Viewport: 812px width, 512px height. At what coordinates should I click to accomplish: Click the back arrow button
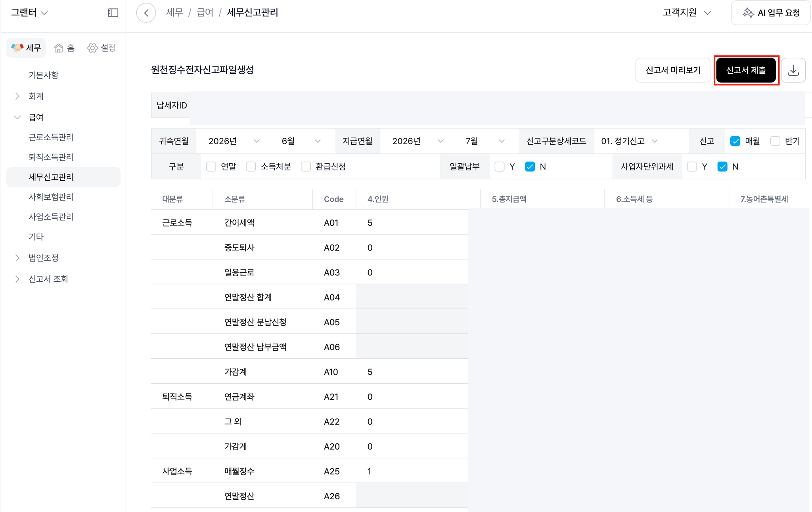point(146,13)
